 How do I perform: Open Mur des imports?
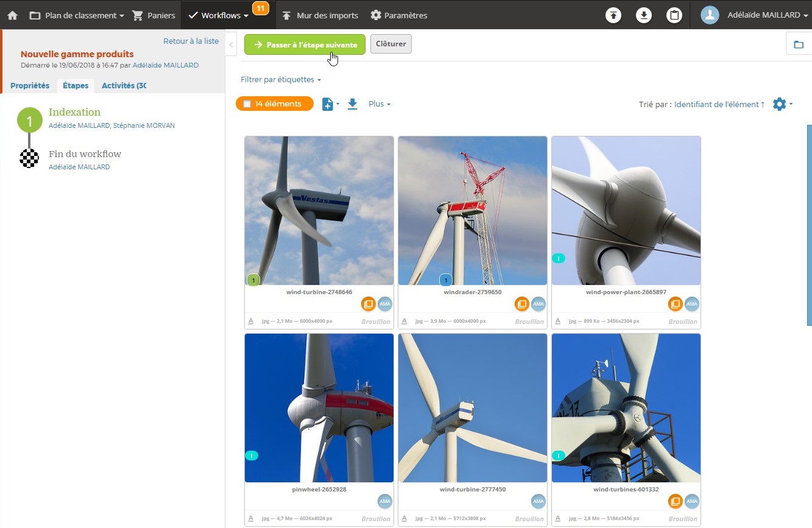tap(320, 15)
